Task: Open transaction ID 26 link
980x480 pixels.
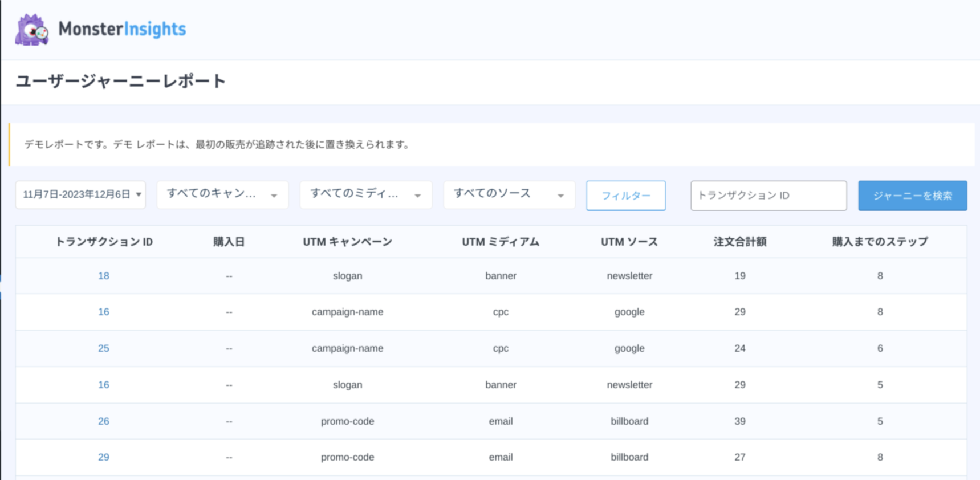Action: (103, 421)
